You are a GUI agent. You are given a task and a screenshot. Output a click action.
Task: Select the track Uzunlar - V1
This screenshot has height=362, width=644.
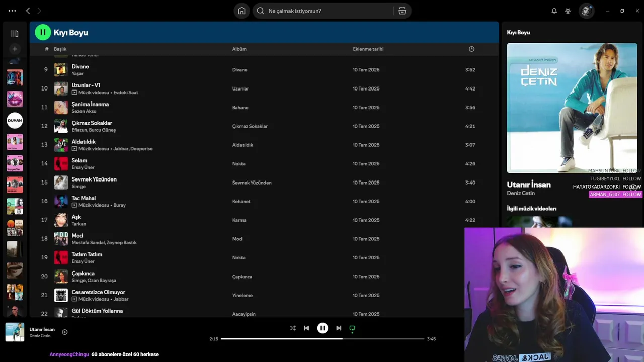[86, 85]
